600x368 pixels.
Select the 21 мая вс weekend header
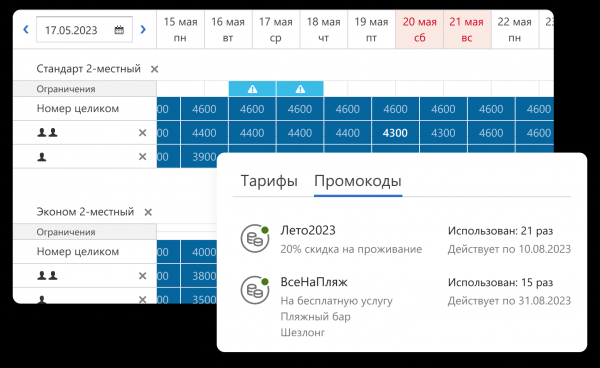click(467, 29)
